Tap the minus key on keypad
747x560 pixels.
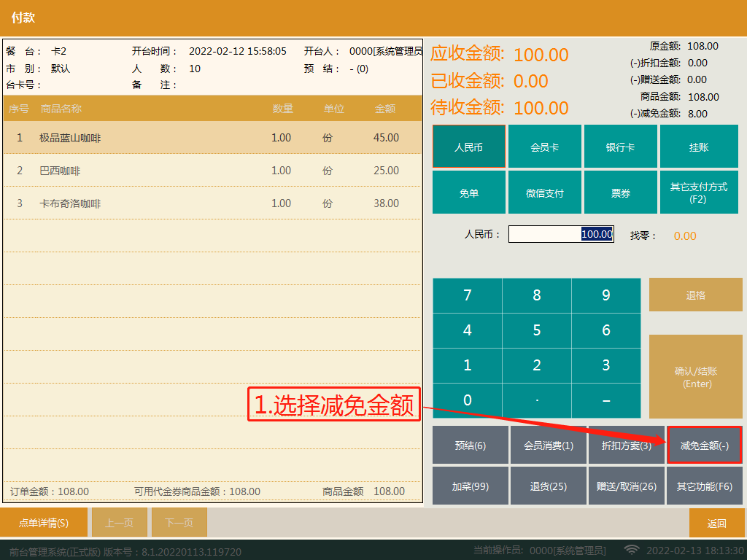click(x=606, y=400)
